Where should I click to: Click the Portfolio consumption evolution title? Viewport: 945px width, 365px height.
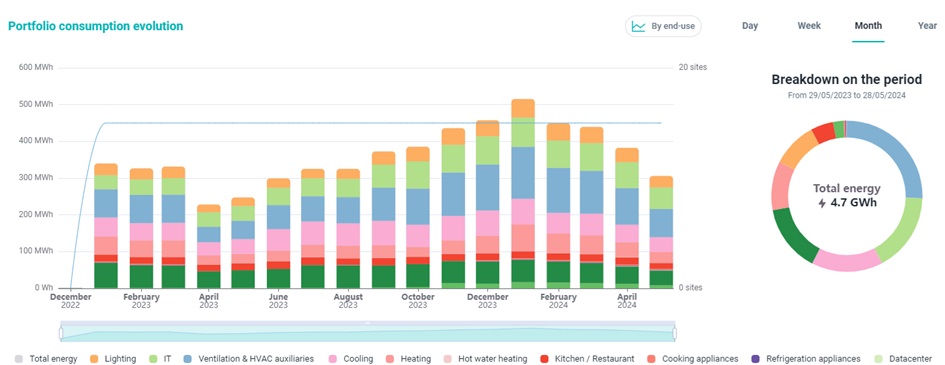pyautogui.click(x=95, y=26)
